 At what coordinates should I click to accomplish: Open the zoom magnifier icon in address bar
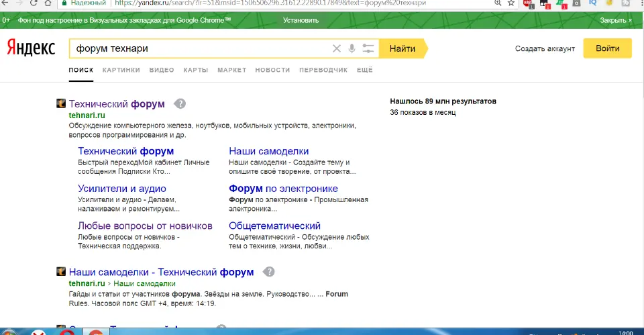coord(498,3)
